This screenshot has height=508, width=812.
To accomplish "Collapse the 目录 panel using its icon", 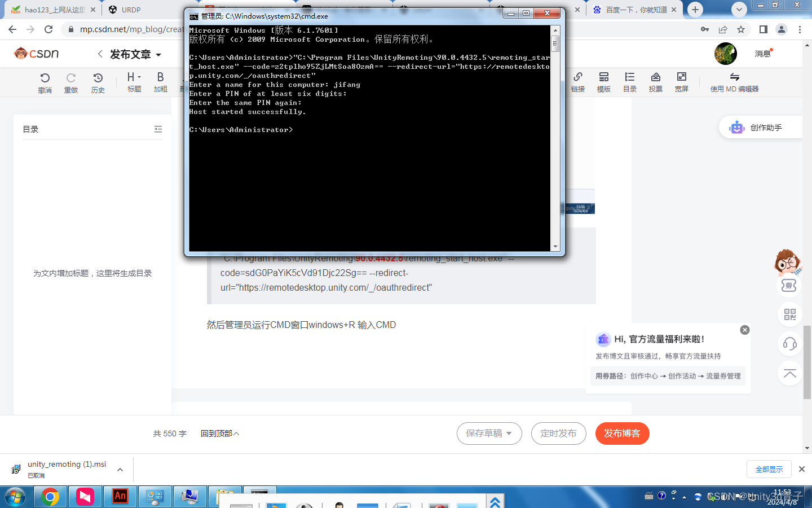I will coord(158,129).
